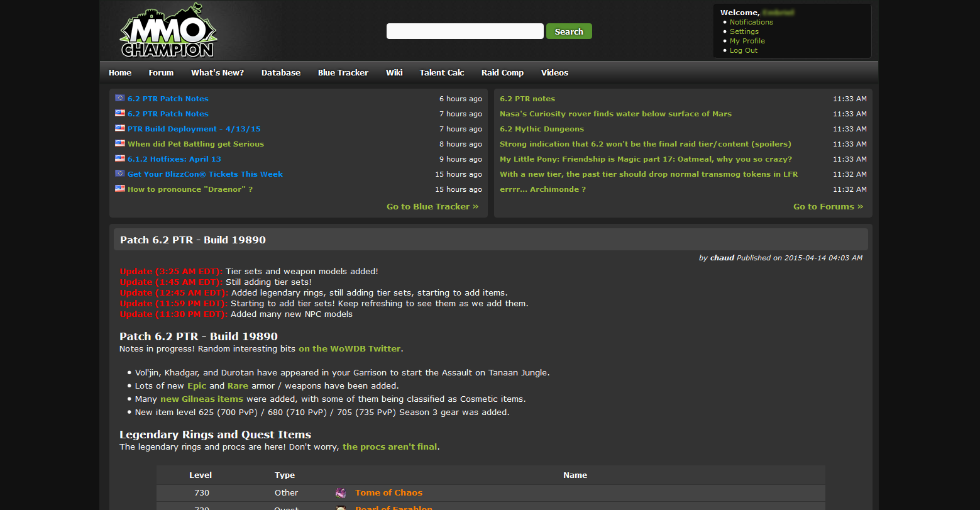Open the Talent Calc page

pos(441,72)
